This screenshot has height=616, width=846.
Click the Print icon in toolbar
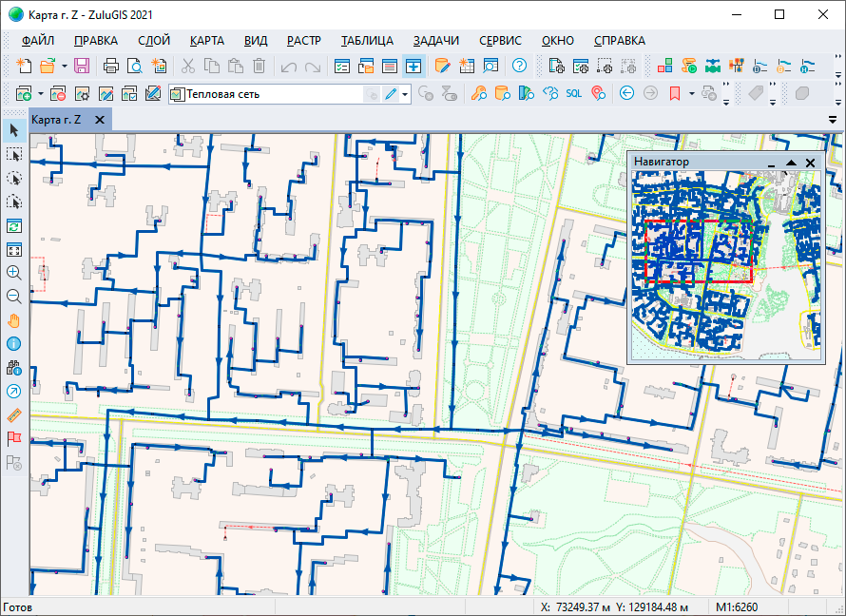[111, 66]
